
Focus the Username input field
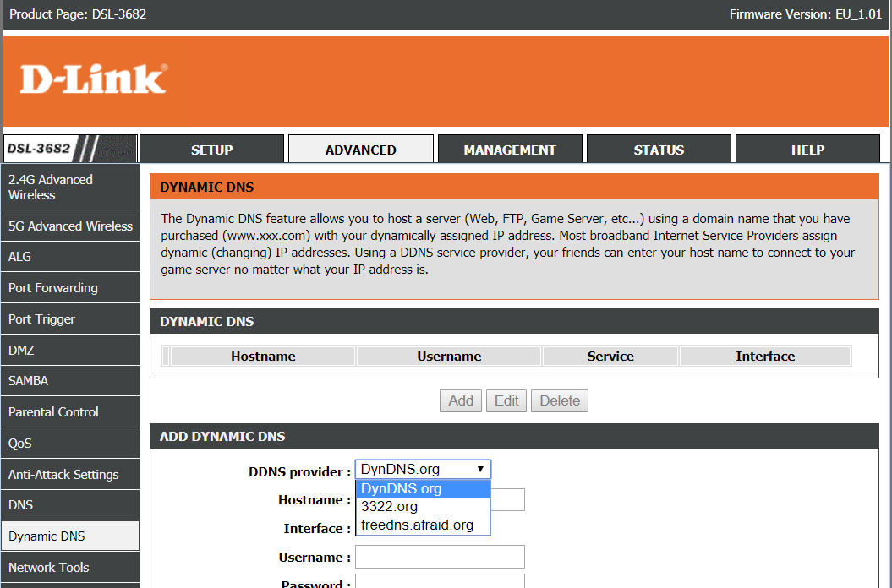point(440,557)
